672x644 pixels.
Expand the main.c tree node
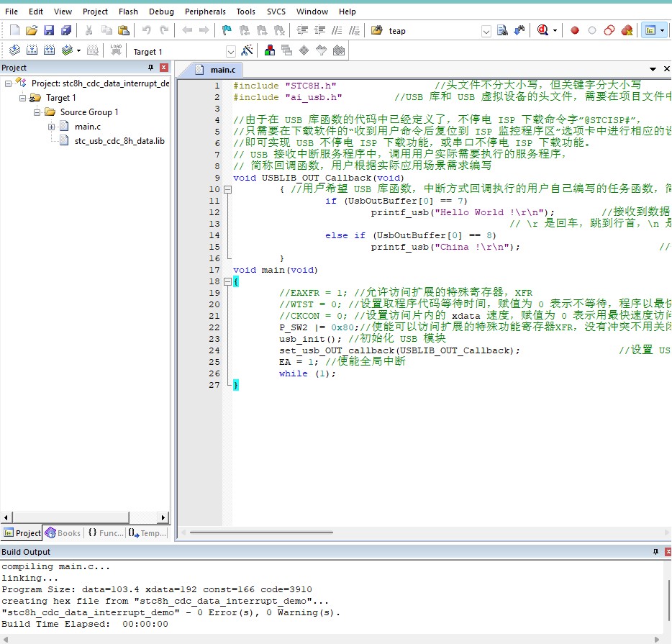tap(51, 127)
